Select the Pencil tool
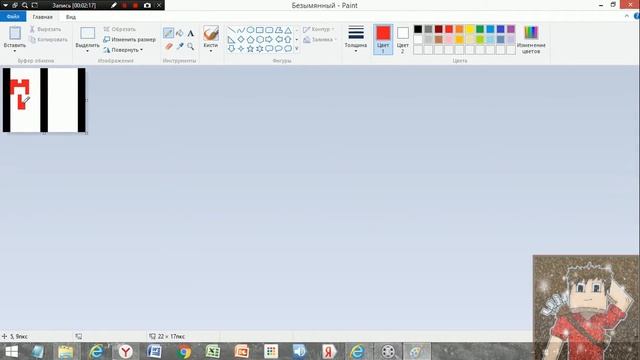Viewport: 640px width, 360px height. coord(168,33)
